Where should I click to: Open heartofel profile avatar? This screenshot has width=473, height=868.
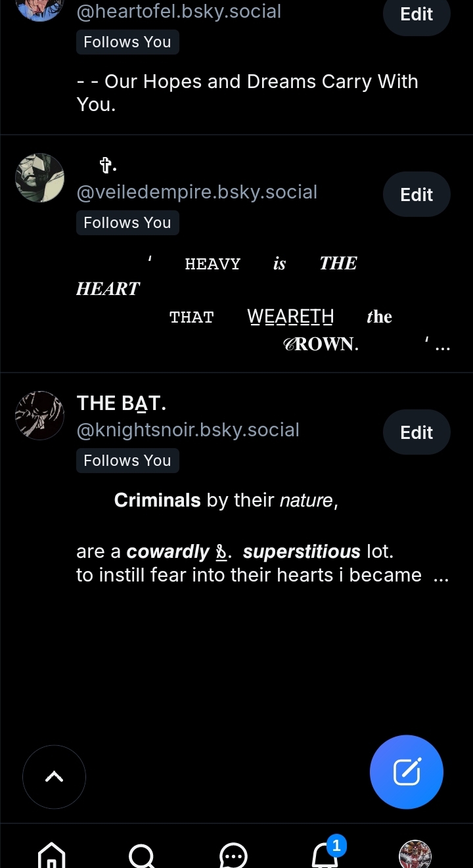[39, 7]
